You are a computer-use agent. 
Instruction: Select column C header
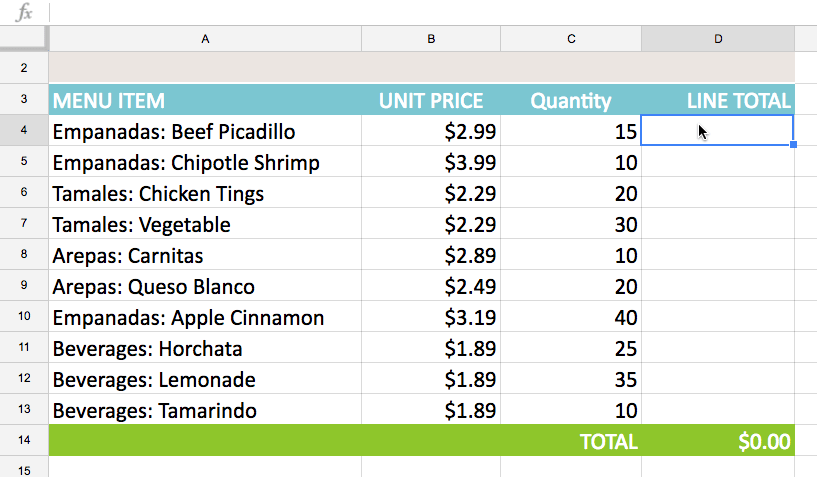(x=571, y=39)
